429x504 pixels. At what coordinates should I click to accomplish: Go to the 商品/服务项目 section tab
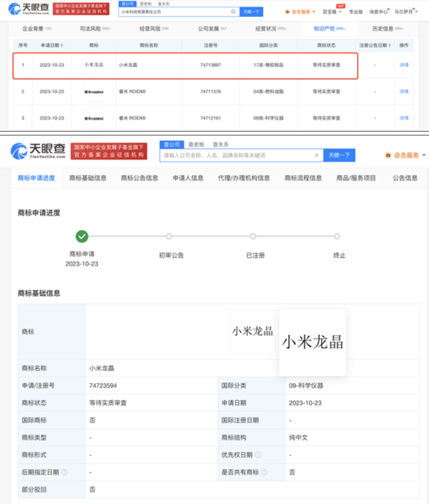356,178
